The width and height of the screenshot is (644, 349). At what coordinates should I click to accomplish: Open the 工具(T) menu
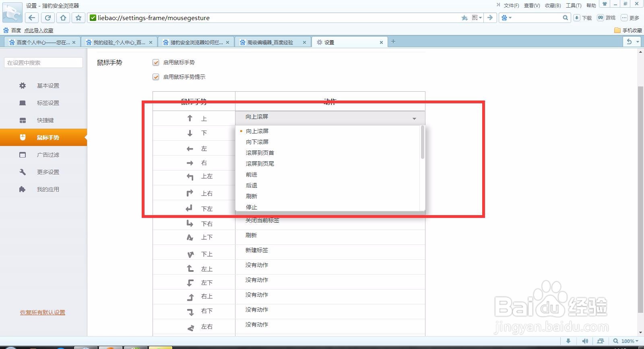(x=574, y=5)
